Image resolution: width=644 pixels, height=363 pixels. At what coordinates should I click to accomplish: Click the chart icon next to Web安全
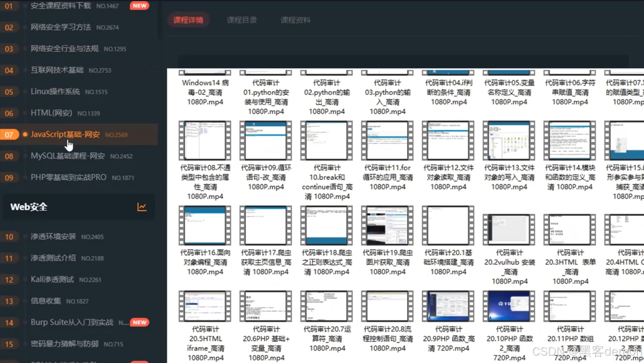pos(142,207)
